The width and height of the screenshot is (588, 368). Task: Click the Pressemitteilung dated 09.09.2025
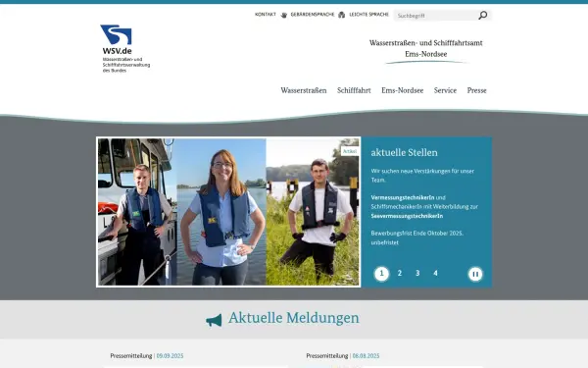pos(147,355)
